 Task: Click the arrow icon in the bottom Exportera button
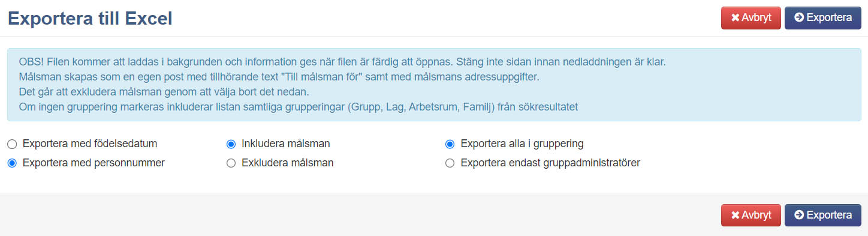coord(798,215)
